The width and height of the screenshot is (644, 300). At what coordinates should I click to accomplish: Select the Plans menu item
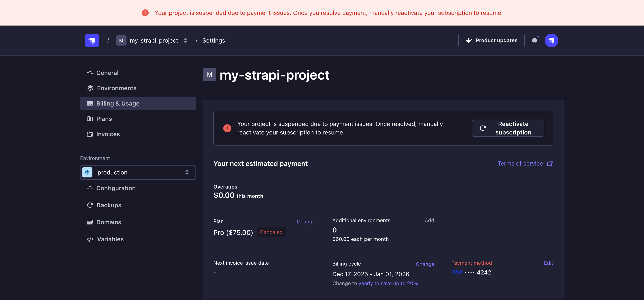(x=104, y=119)
